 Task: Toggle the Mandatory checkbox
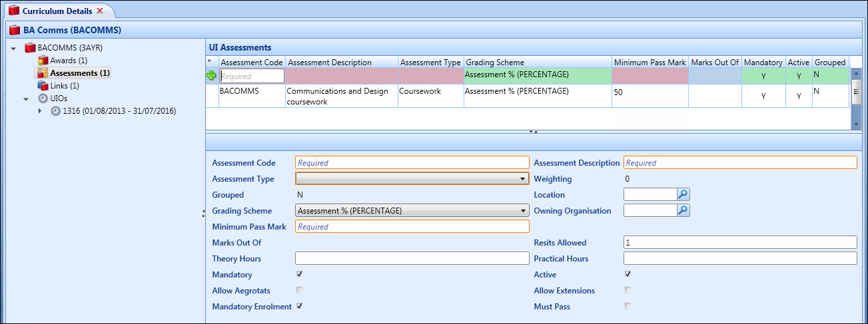point(300,274)
